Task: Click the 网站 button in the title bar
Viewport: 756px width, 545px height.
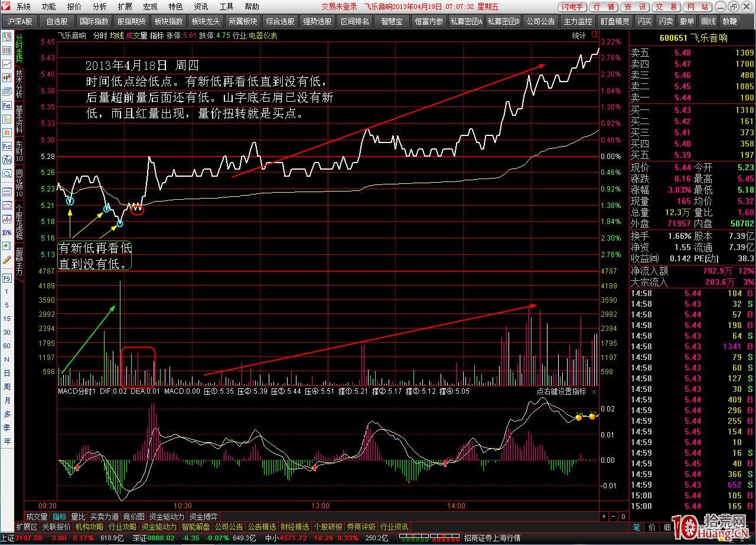Action: pyautogui.click(x=699, y=7)
